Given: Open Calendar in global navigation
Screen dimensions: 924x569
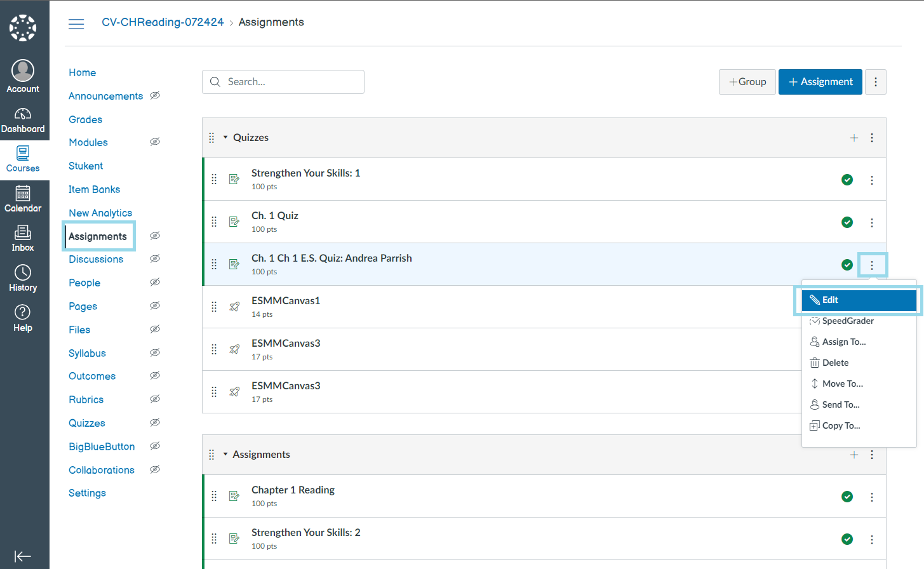Looking at the screenshot, I should point(23,199).
